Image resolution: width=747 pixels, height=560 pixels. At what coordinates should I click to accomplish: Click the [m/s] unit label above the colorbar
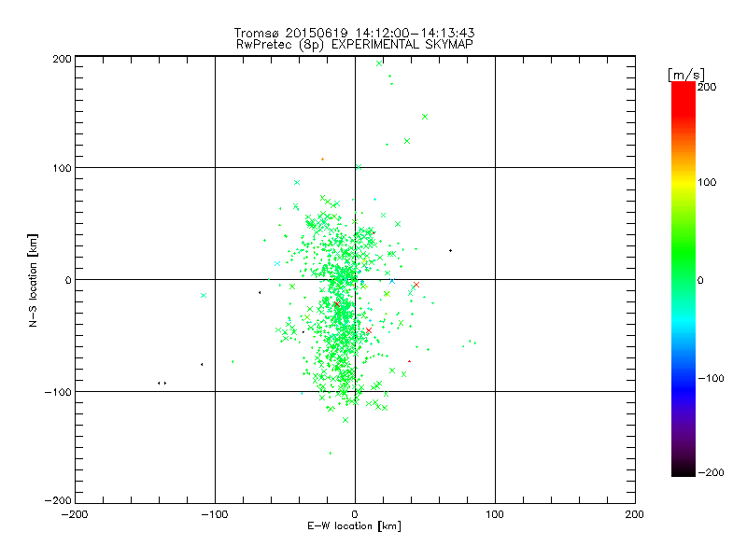coord(685,74)
